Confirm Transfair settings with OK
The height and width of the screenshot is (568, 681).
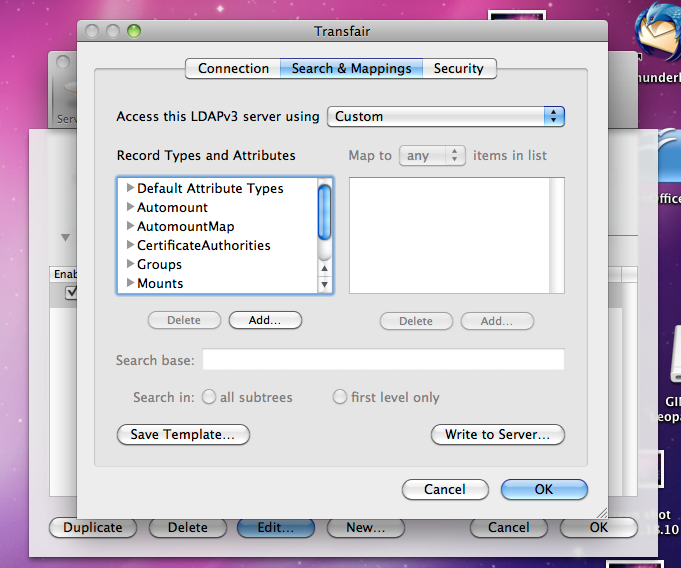[x=544, y=489]
